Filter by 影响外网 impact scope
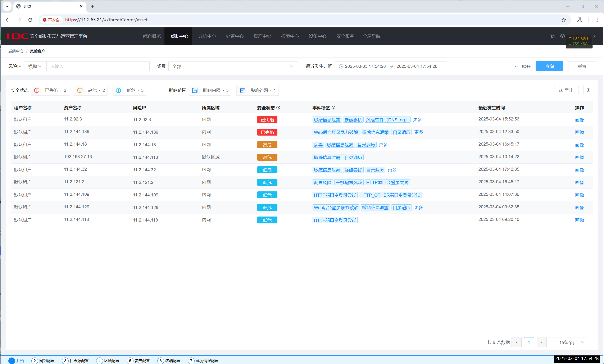This screenshot has width=604, height=364. (x=257, y=90)
